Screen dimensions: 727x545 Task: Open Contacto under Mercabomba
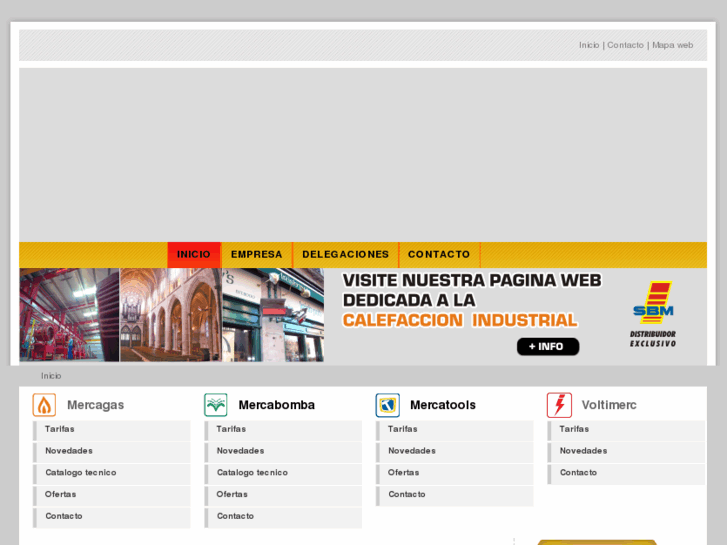click(x=283, y=517)
